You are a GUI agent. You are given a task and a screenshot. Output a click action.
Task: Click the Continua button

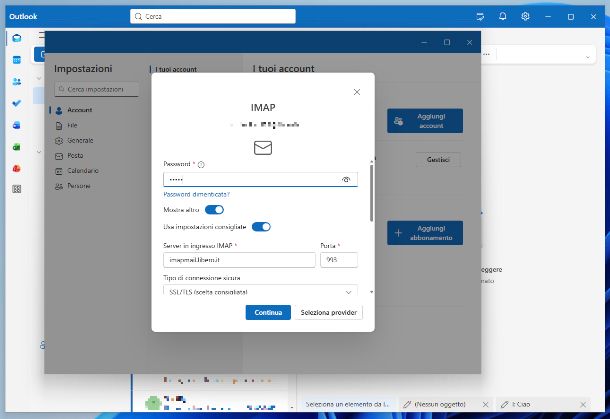[x=268, y=313]
